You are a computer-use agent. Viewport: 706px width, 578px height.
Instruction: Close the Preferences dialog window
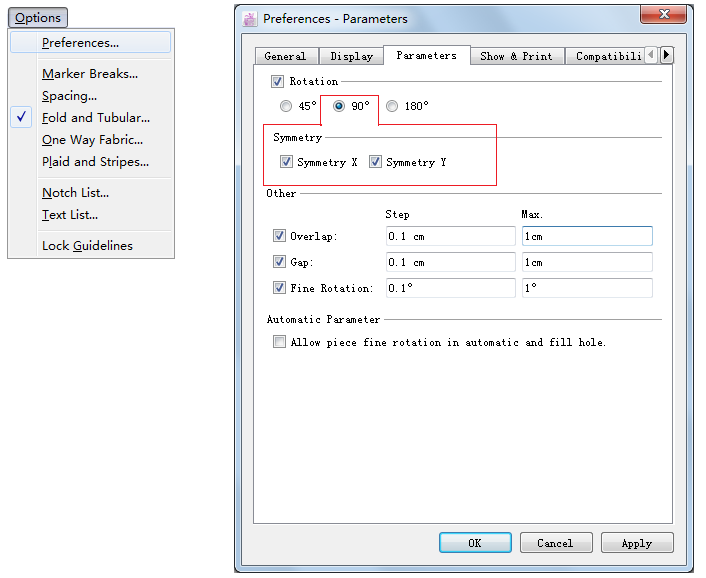tap(663, 15)
